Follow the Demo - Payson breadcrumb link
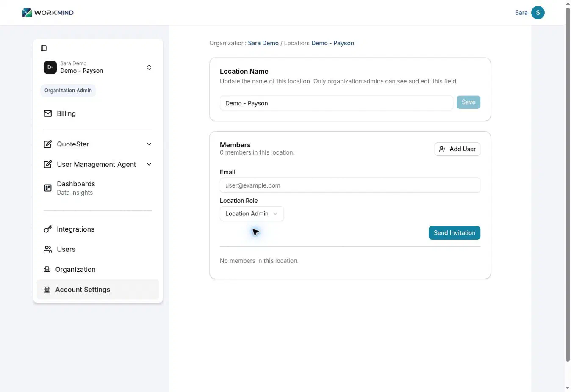 coord(333,43)
